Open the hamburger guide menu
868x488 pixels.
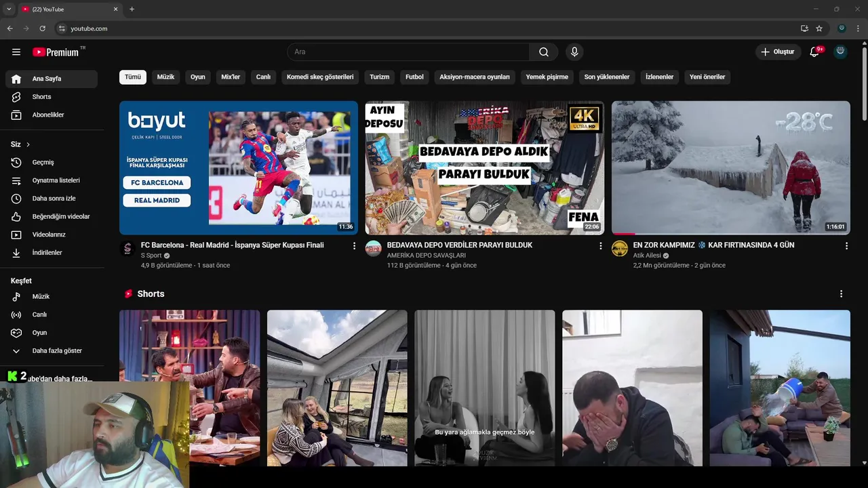[16, 52]
